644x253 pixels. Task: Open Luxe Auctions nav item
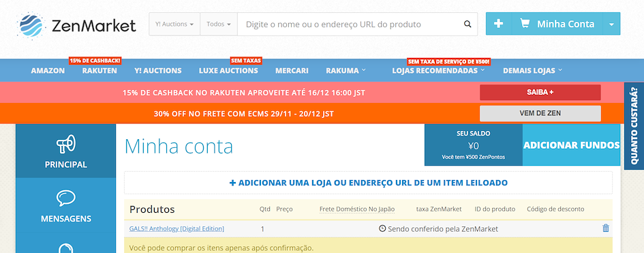click(x=228, y=71)
